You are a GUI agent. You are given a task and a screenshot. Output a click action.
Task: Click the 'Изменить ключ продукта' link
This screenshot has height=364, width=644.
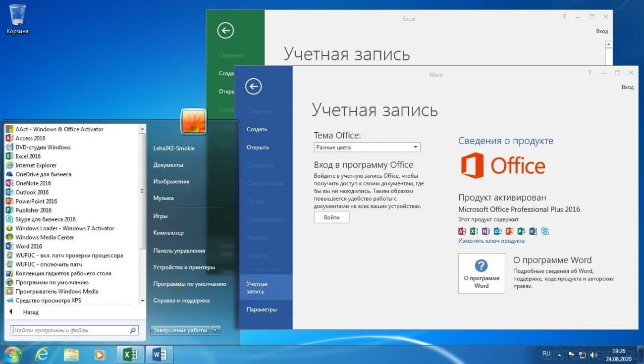491,241
